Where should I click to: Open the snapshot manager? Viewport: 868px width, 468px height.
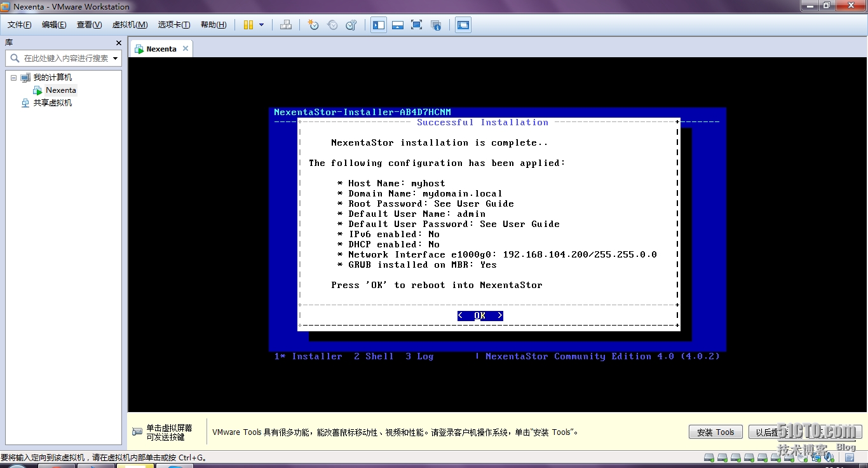(x=351, y=25)
